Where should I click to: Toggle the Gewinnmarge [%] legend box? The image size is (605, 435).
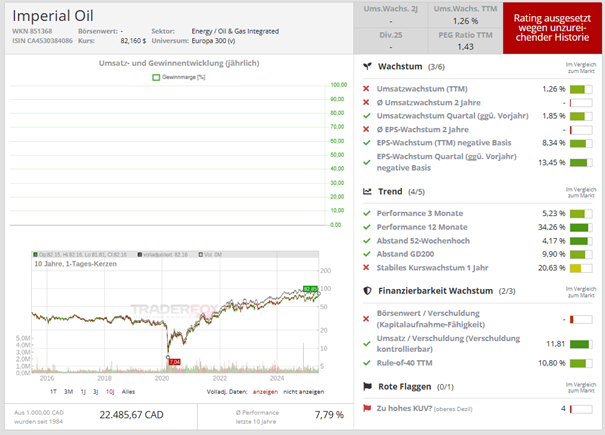click(x=156, y=78)
